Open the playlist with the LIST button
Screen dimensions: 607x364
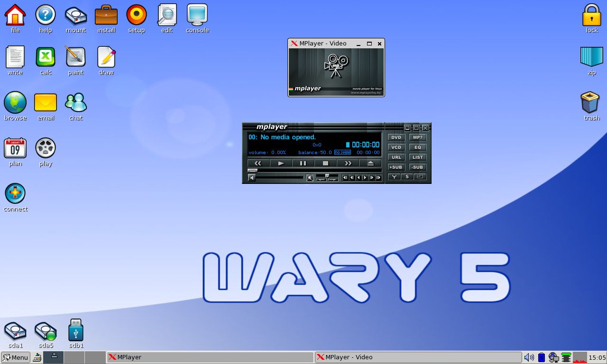(418, 157)
